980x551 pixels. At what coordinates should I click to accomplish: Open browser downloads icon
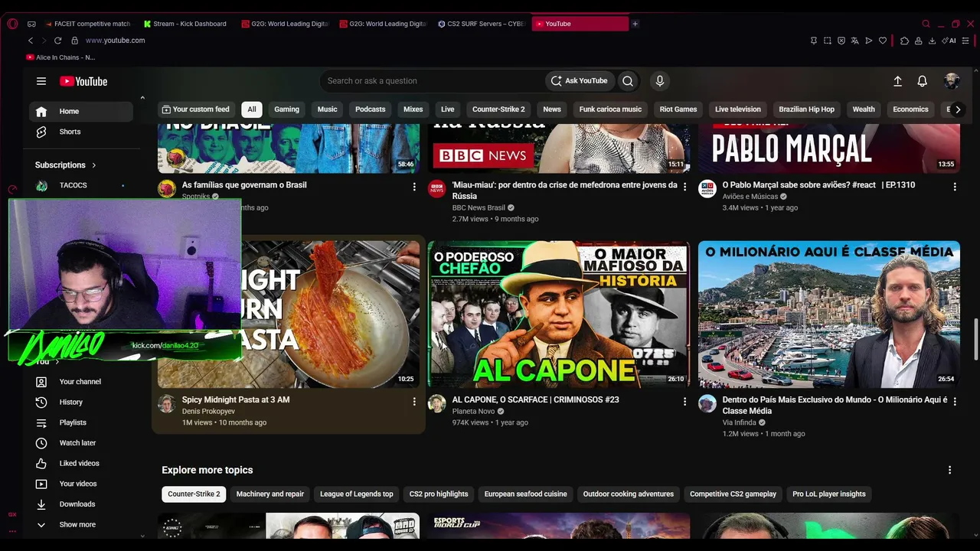point(933,41)
